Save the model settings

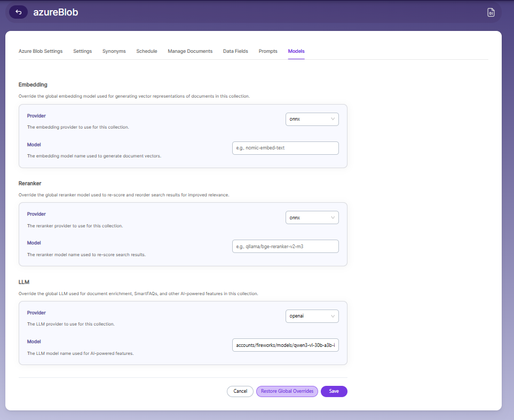point(334,391)
